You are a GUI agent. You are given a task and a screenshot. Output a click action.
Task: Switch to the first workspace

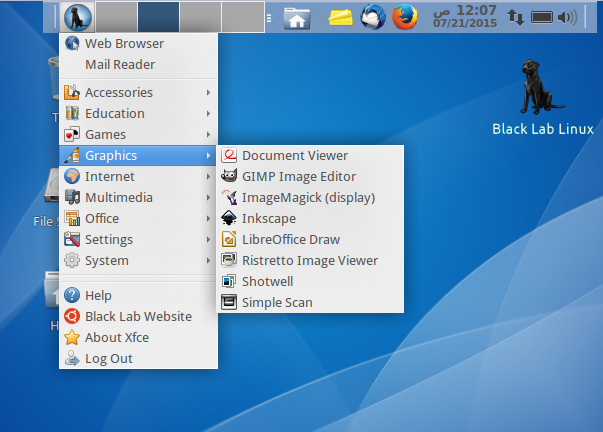pyautogui.click(x=117, y=17)
